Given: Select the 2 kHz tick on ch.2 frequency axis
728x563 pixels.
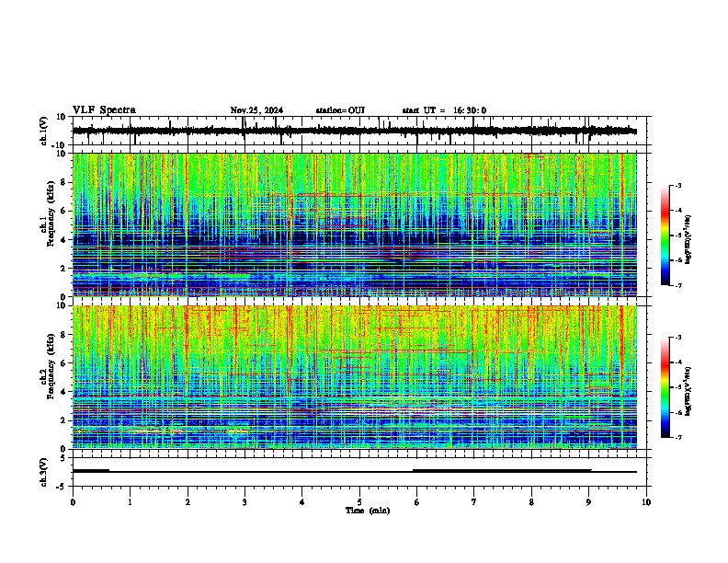Looking at the screenshot, I should pyautogui.click(x=63, y=420).
